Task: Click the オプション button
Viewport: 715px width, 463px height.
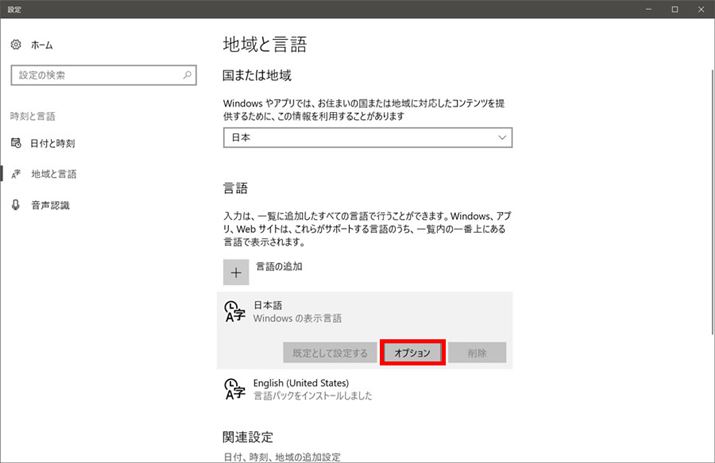Action: click(412, 353)
